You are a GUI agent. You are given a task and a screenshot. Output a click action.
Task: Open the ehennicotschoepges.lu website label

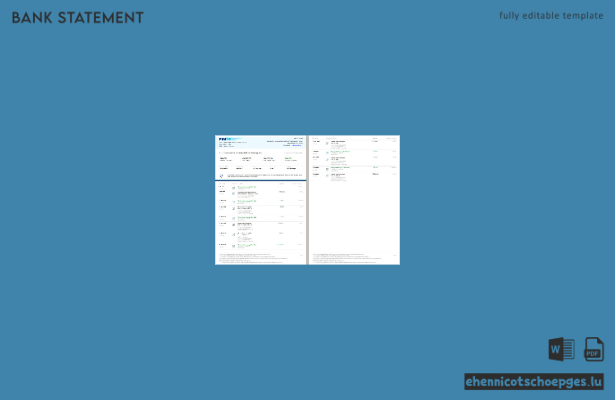534,382
